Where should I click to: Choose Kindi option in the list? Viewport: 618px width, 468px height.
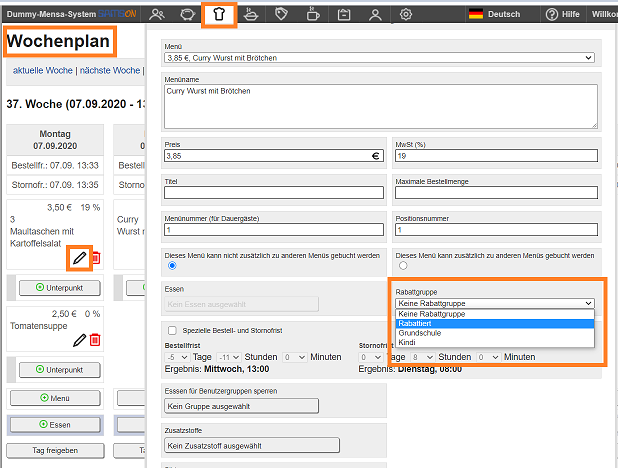tap(495, 343)
